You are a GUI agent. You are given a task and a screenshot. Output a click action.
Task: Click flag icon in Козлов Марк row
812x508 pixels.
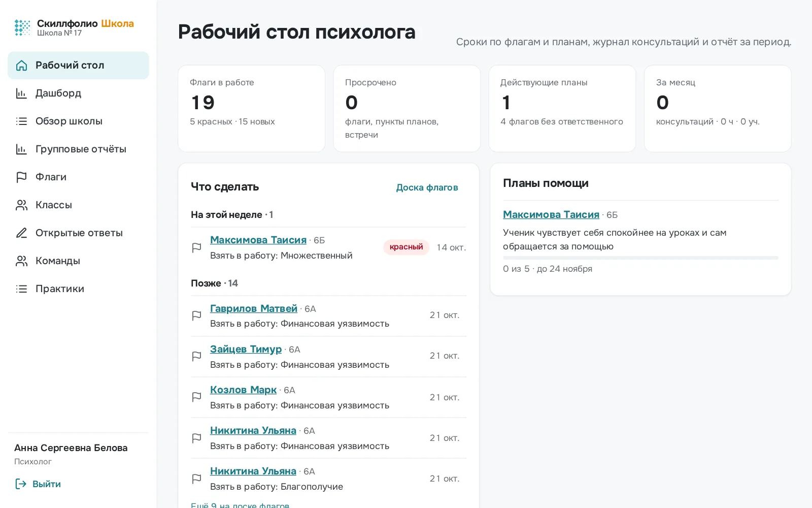pos(197,397)
